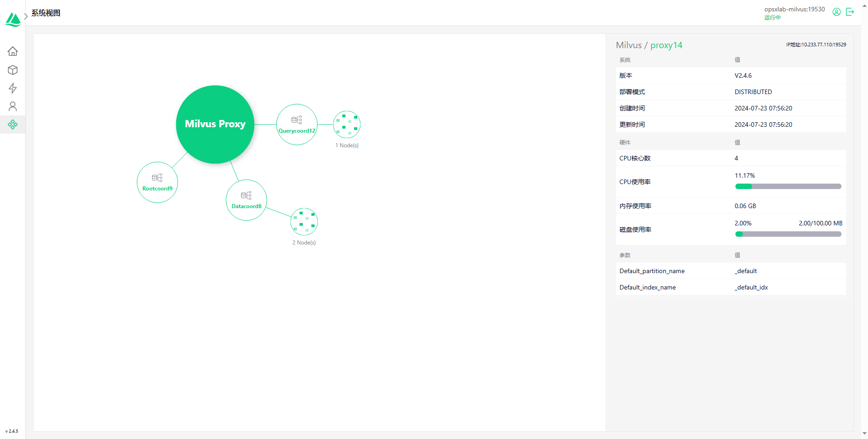Select the Datacoord8 node
868x439 pixels.
click(x=247, y=200)
